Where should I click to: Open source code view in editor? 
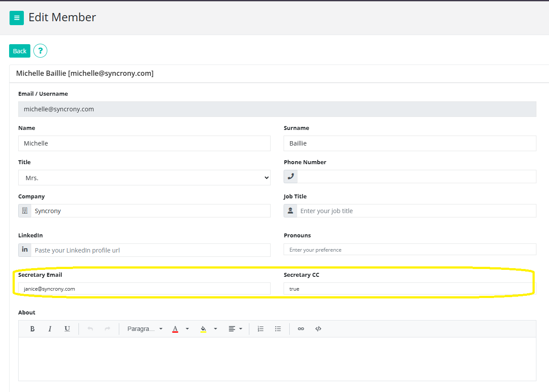318,329
